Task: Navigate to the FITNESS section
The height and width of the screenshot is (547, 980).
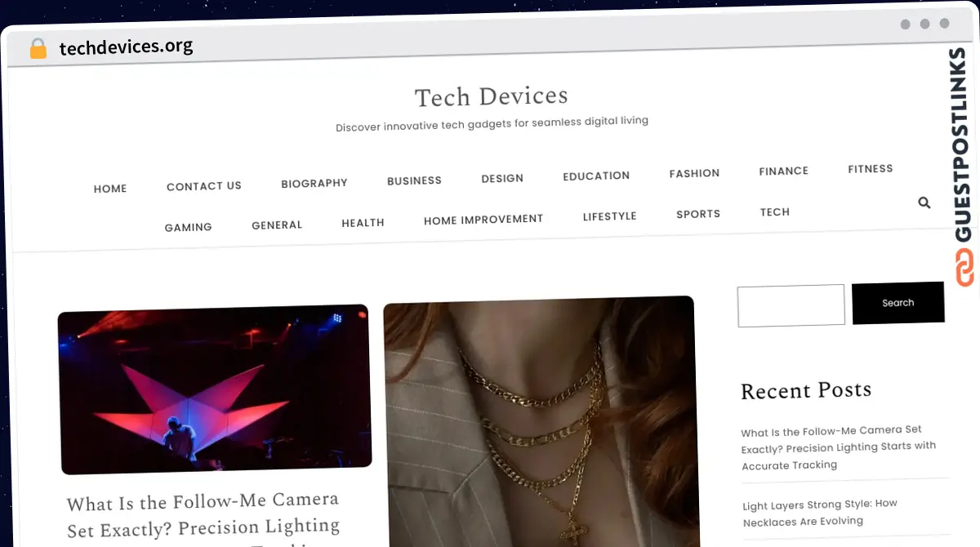Action: tap(870, 168)
